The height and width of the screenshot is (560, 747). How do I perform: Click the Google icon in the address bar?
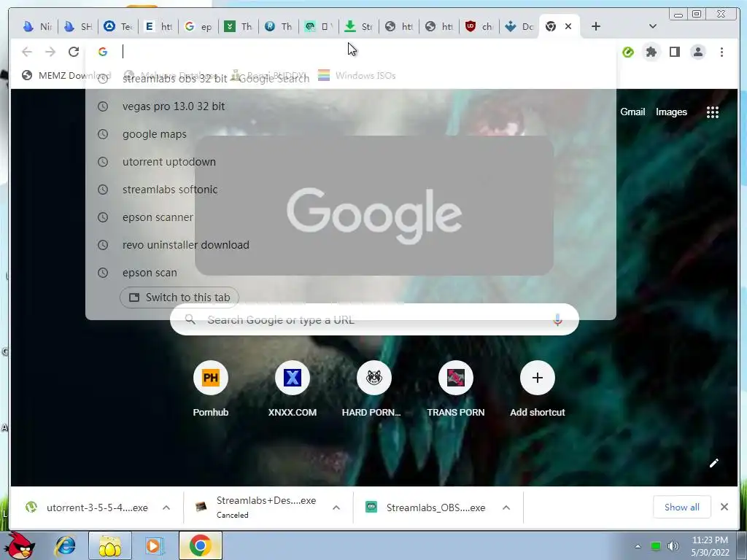click(103, 52)
